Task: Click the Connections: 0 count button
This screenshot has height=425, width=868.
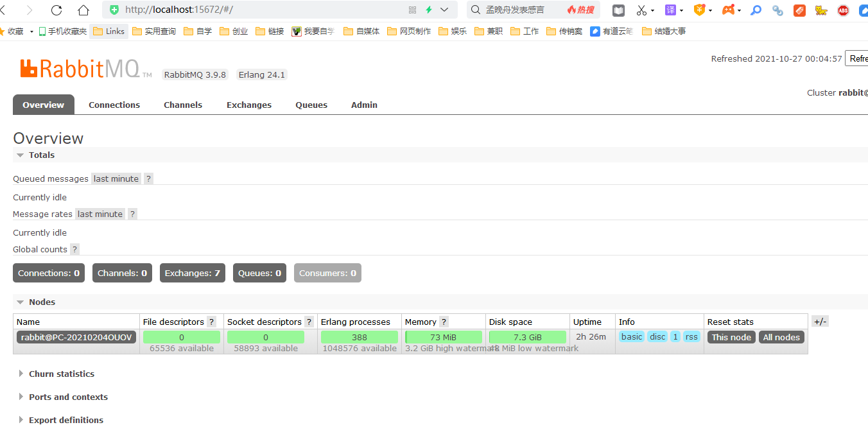Action: click(49, 273)
